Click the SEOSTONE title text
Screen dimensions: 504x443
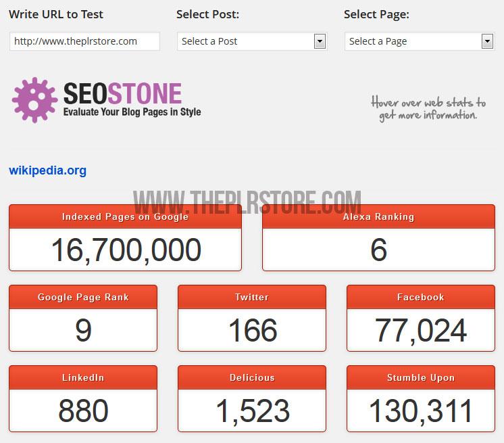point(122,93)
